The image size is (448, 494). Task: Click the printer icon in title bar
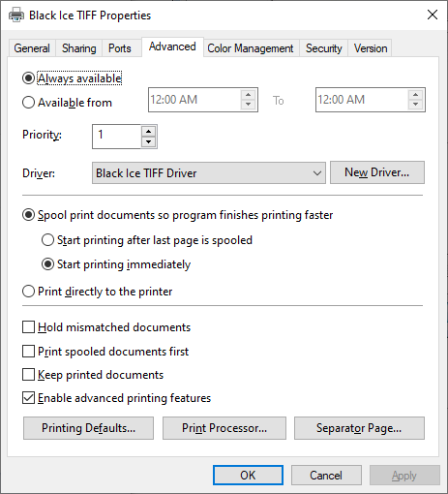(16, 15)
